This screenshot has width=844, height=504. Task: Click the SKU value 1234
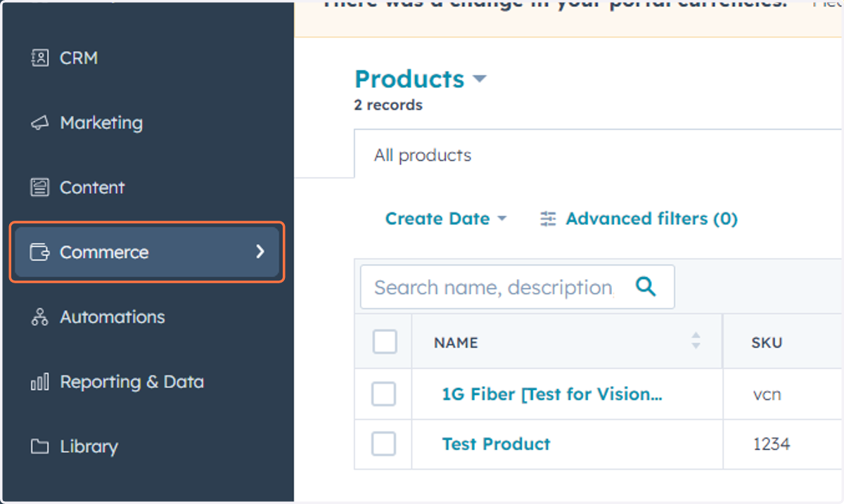pos(772,444)
